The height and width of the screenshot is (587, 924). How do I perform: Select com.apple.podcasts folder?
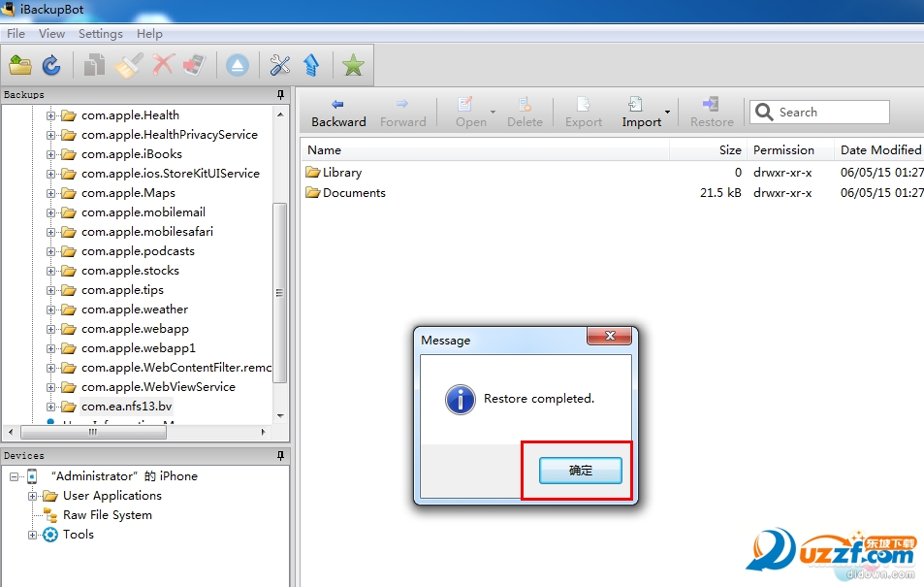pos(138,251)
